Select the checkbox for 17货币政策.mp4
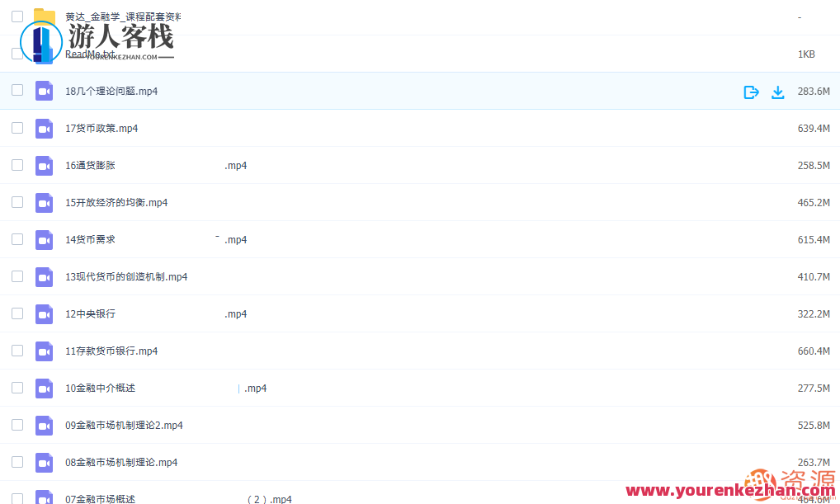This screenshot has height=504, width=840. pos(17,128)
